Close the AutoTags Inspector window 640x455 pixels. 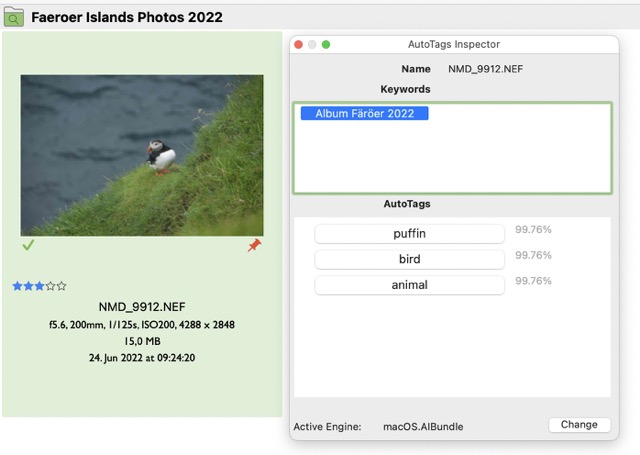pos(298,44)
